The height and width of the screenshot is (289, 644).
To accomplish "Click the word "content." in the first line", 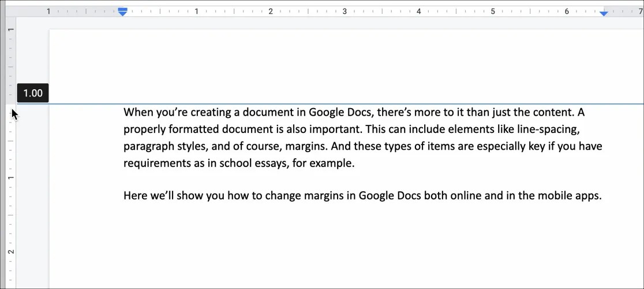I will [x=556, y=112].
